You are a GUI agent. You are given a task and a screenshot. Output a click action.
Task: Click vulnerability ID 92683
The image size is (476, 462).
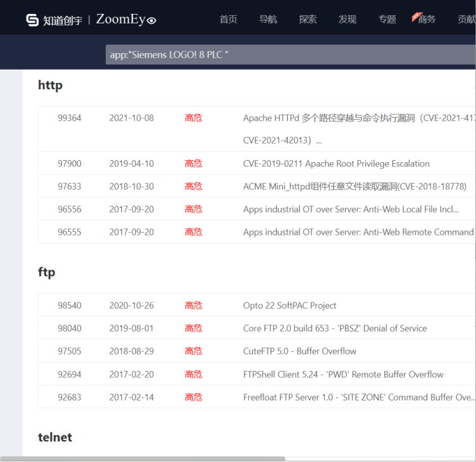point(70,397)
